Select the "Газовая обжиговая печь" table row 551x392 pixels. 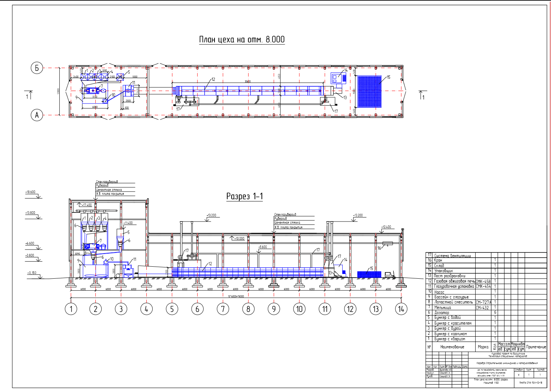point(486,281)
